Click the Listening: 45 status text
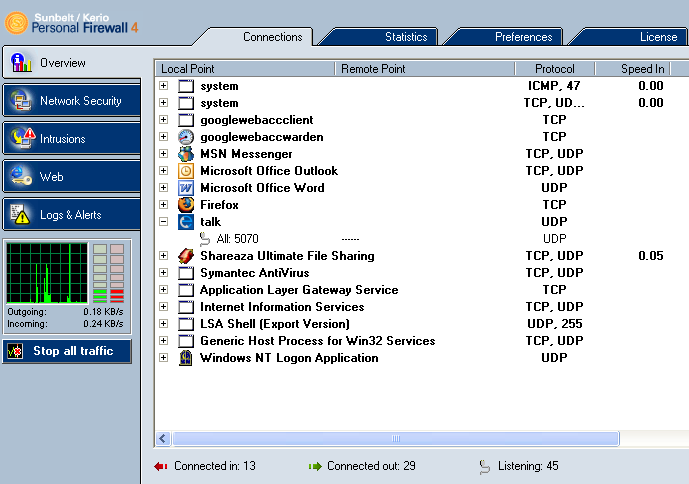 (528, 466)
